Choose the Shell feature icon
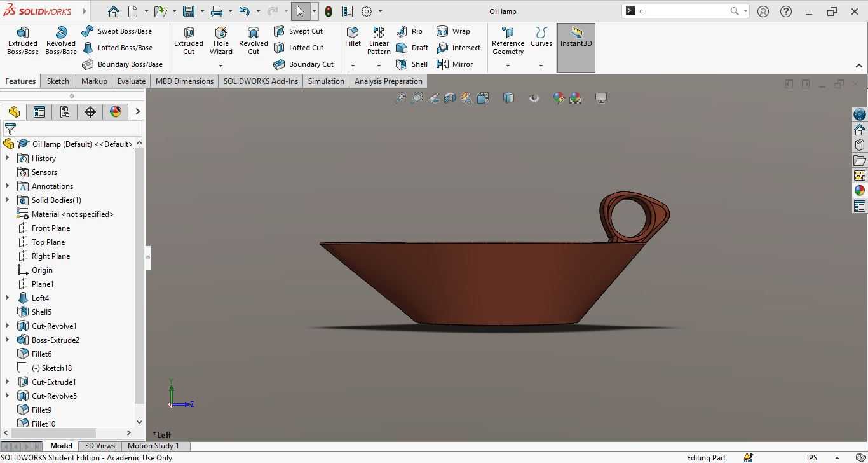This screenshot has height=463, width=868. point(411,64)
